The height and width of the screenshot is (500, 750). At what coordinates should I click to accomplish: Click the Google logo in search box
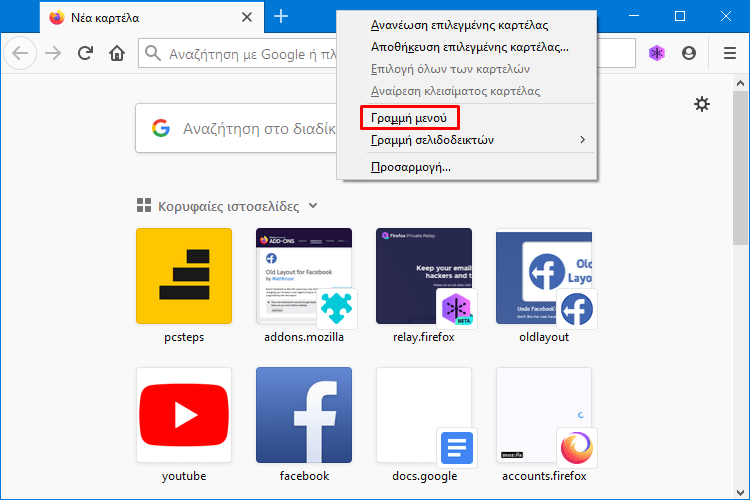161,128
